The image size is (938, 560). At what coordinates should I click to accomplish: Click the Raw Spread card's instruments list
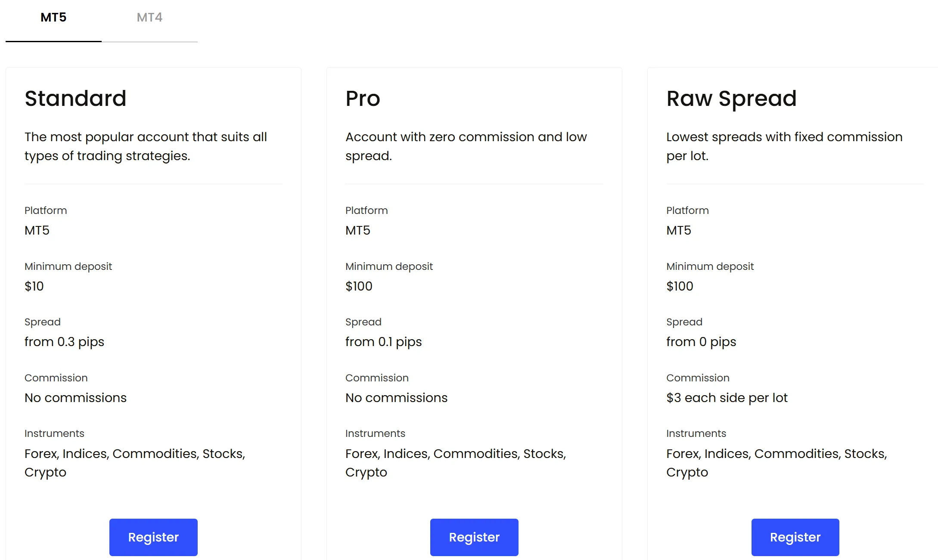coord(776,463)
